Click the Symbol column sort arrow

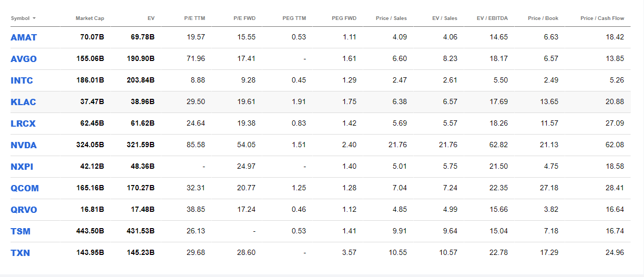34,18
